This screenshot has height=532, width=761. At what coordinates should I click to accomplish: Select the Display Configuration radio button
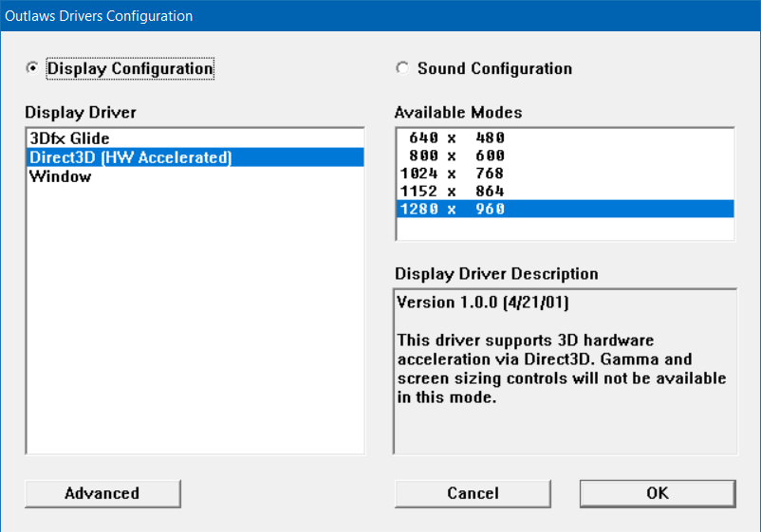click(x=33, y=68)
